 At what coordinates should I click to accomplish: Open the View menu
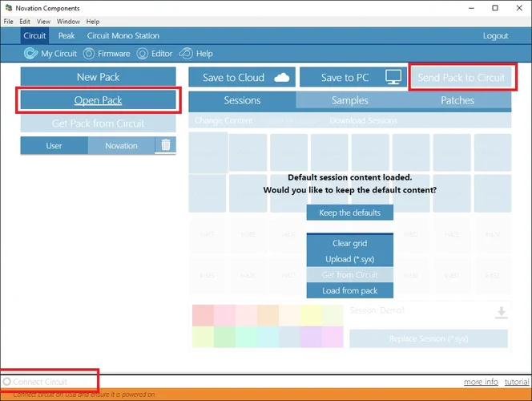(x=43, y=22)
